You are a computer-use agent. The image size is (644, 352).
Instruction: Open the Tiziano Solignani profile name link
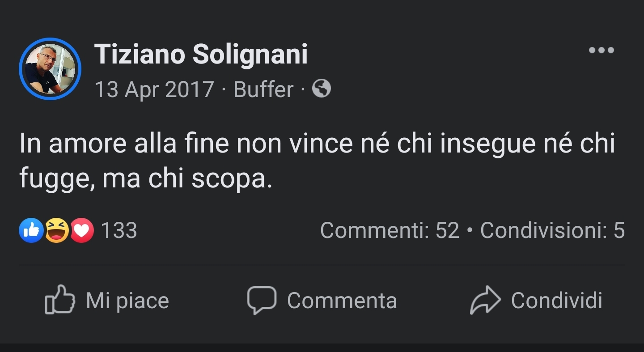pyautogui.click(x=201, y=55)
